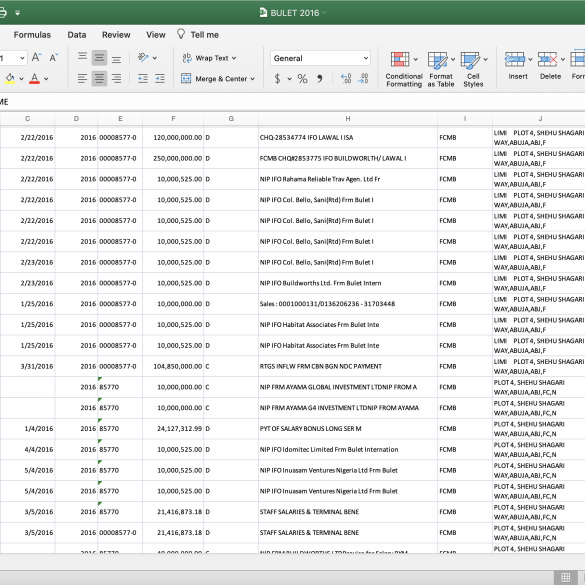Open the font size dropdown

tap(22, 58)
